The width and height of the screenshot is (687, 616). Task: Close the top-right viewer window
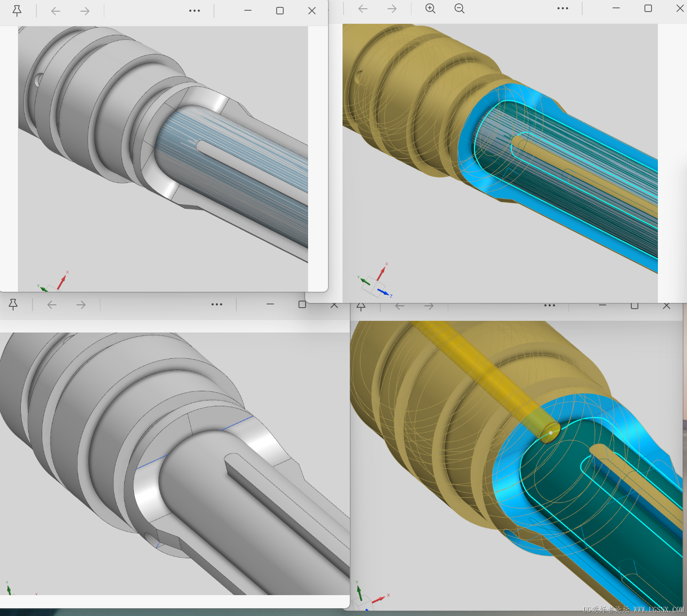[x=680, y=8]
